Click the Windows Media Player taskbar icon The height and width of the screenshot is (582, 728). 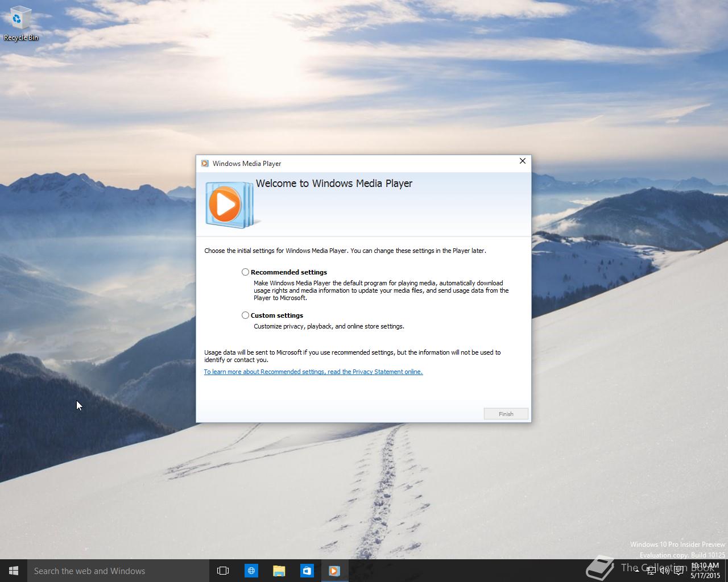coord(334,571)
